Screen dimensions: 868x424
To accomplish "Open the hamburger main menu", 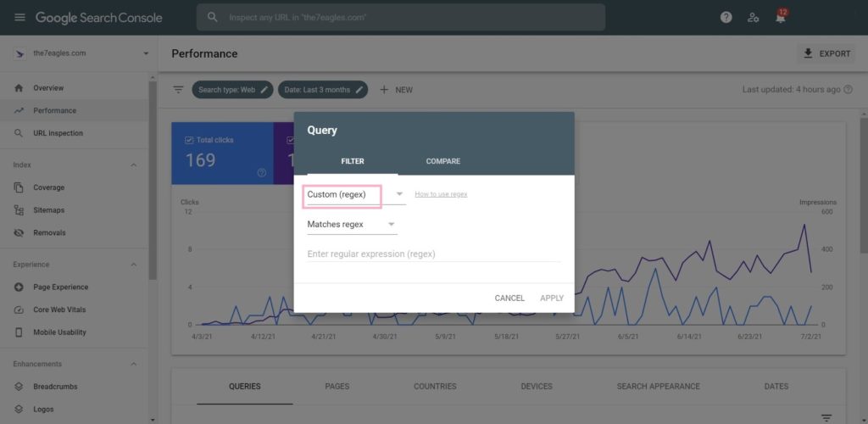I will tap(19, 18).
